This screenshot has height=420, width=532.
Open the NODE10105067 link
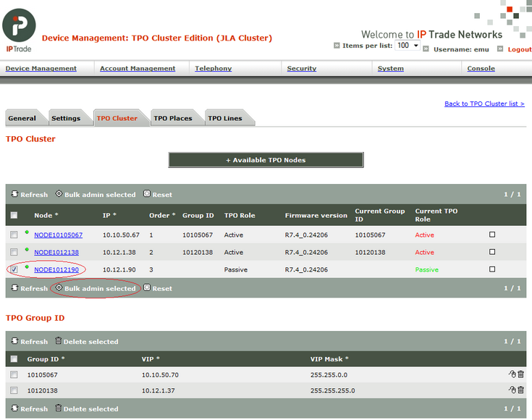(59, 235)
